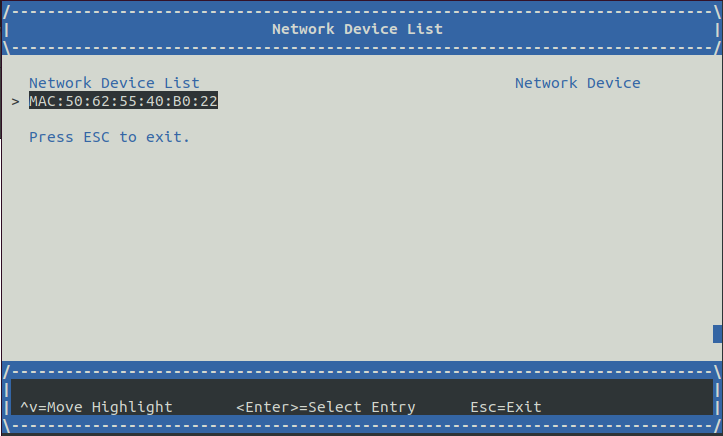Click the word ESC in the exit message
Image resolution: width=723 pixels, height=436 pixels.
tap(96, 137)
